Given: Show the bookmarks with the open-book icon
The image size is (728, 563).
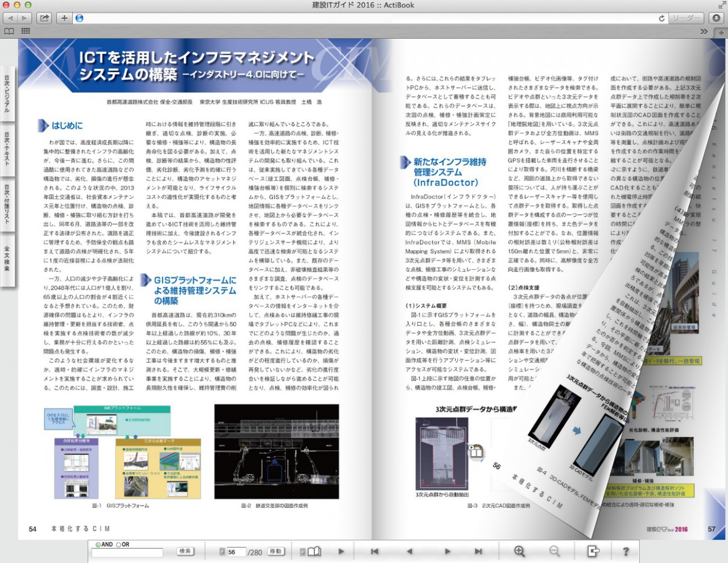Looking at the screenshot, I should click(9, 32).
